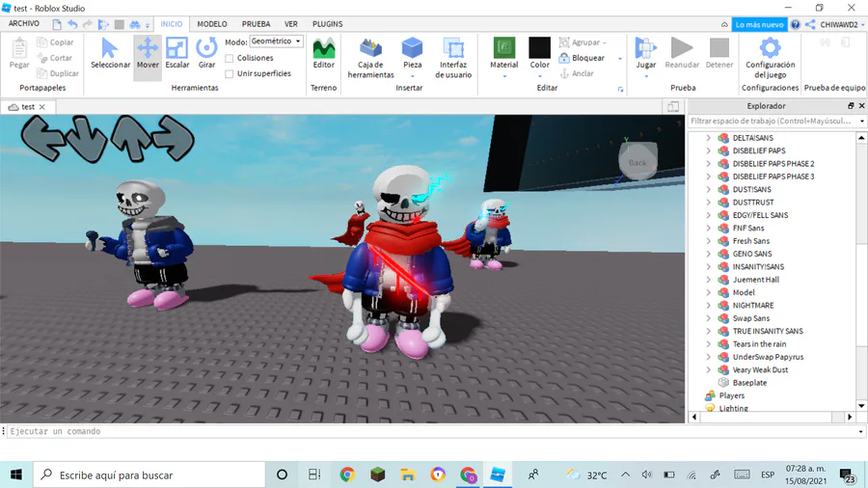The height and width of the screenshot is (488, 868).
Task: Click the Jugar play icon
Action: [645, 48]
